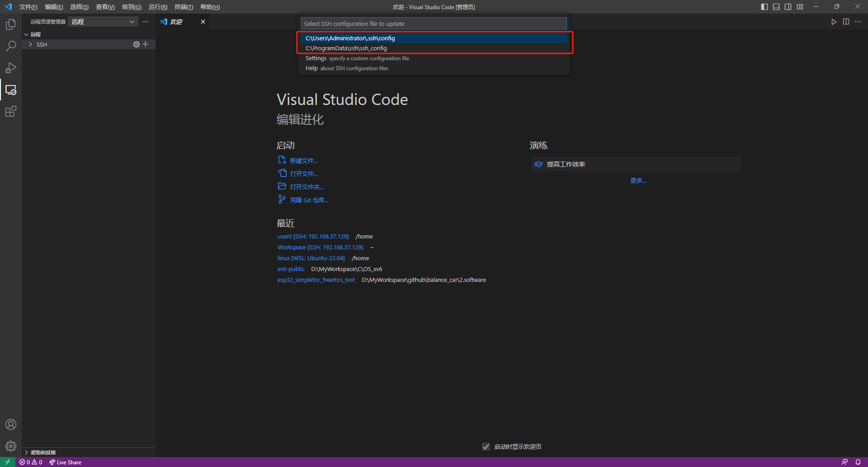Open Run and Debug view
Screen dimensions: 868x467
pyautogui.click(x=11, y=68)
